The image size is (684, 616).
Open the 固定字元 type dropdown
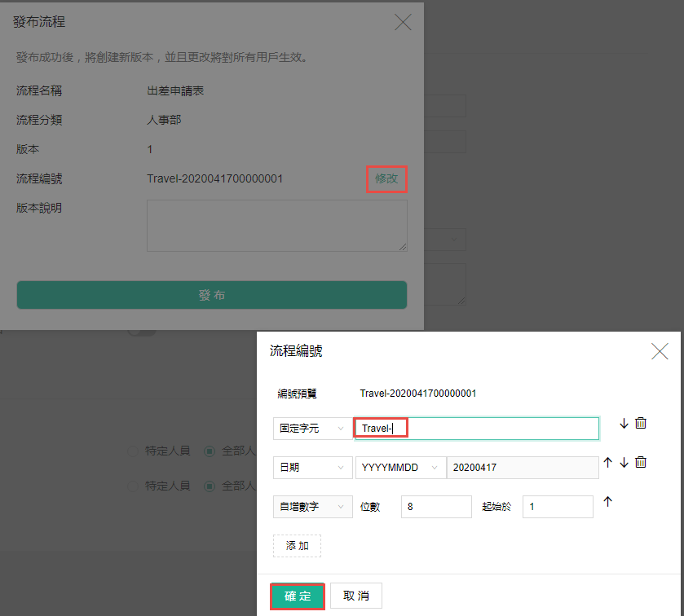tap(312, 429)
